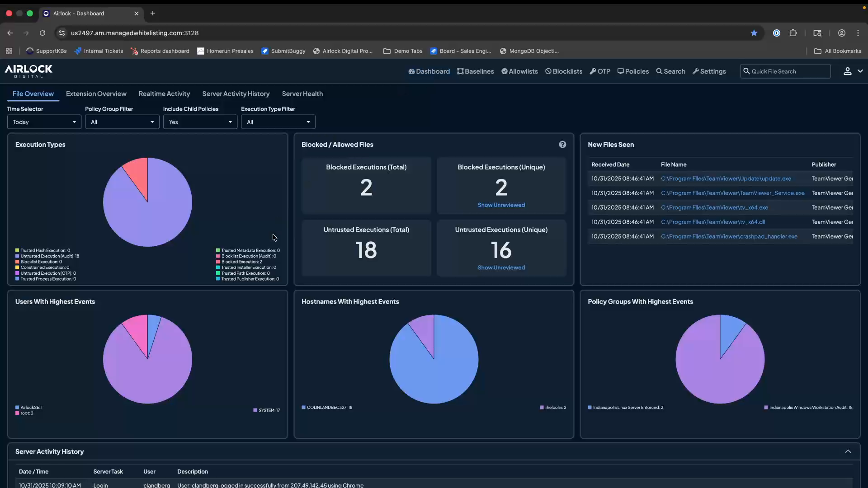The height and width of the screenshot is (488, 868).
Task: Open the update.exe file link
Action: tap(725, 178)
